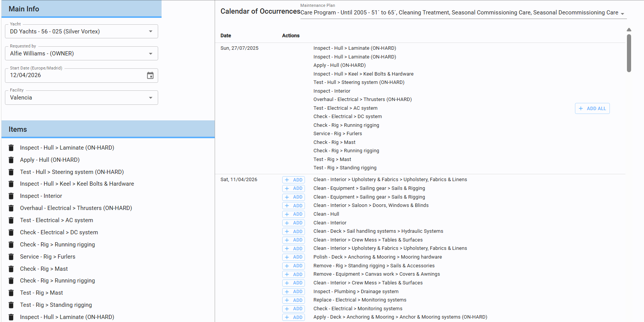The image size is (644, 322).
Task: Add 'Polish - Deck > Anchoring & Mooring' action
Action: pyautogui.click(x=294, y=257)
